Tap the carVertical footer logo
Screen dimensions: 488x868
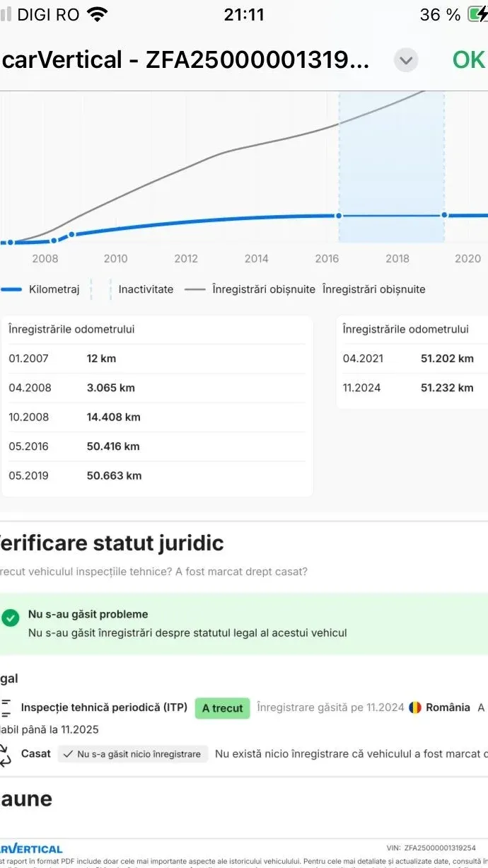31,848
